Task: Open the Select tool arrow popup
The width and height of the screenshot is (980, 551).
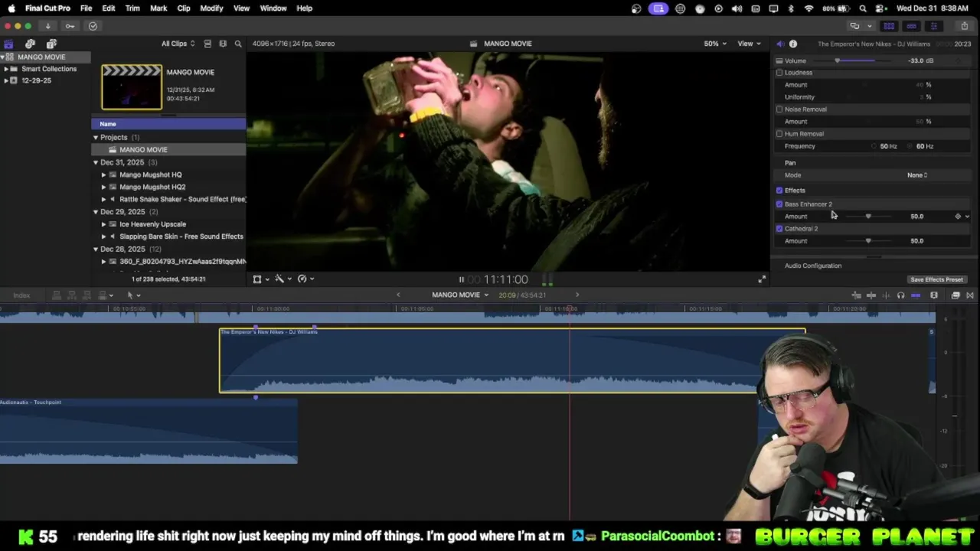Action: tap(132, 295)
